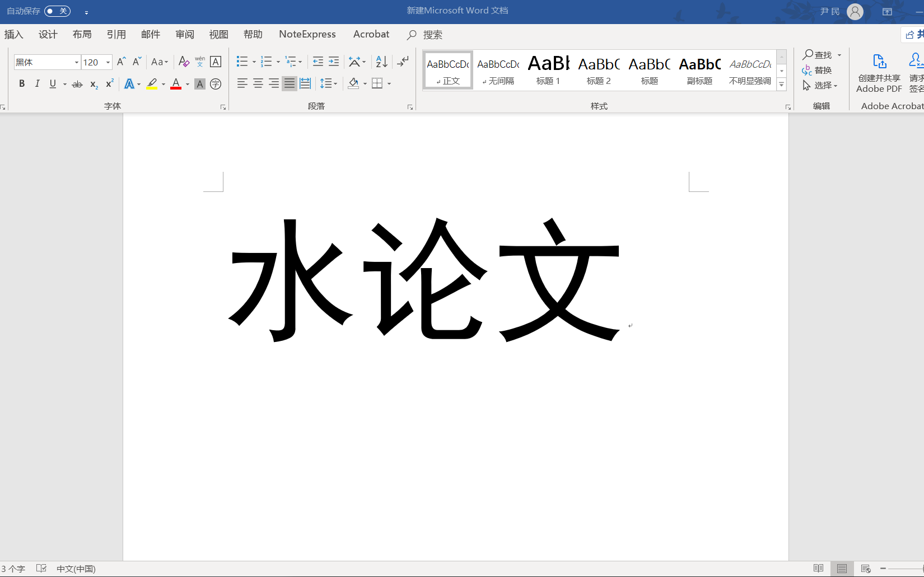The height and width of the screenshot is (577, 924).
Task: Toggle the AutoSave switch
Action: [57, 11]
